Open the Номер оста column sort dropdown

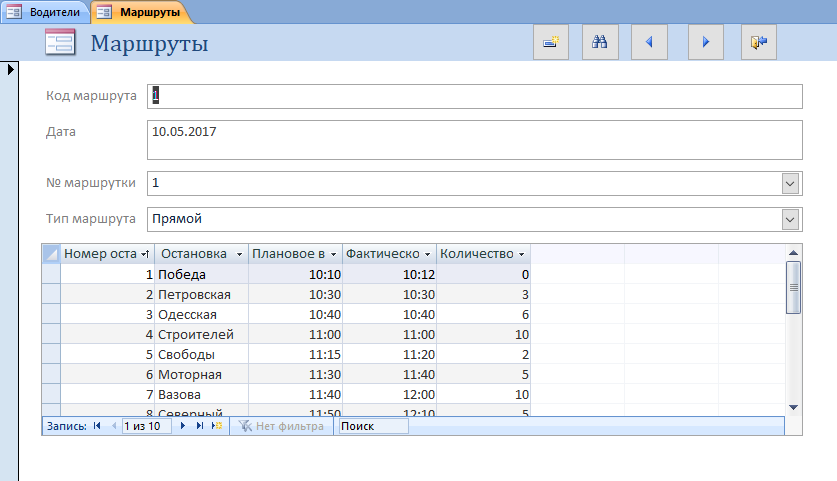pos(145,254)
